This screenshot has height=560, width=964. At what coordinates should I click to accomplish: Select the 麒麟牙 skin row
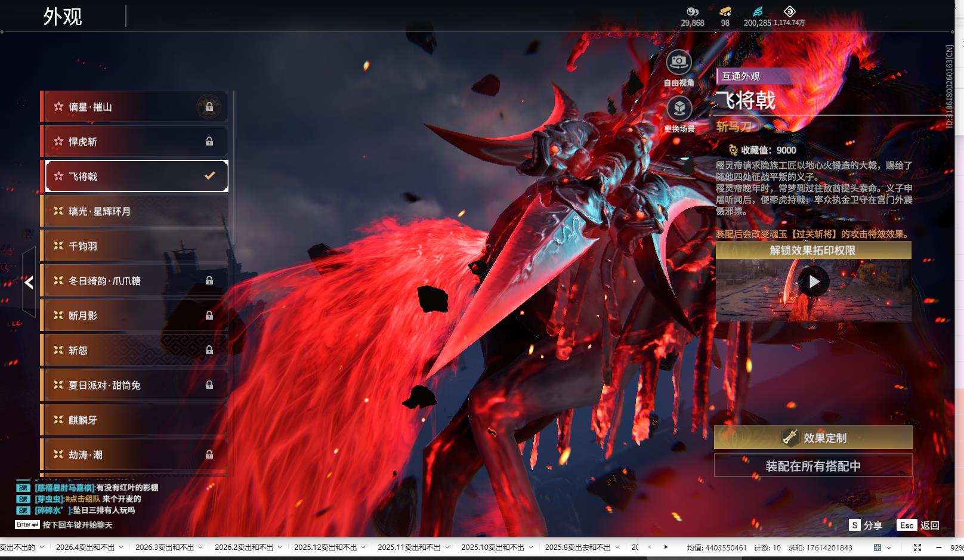134,420
